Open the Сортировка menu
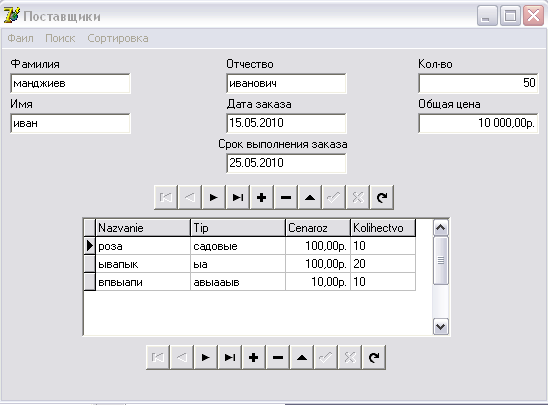This screenshot has height=405, width=548. (118, 38)
